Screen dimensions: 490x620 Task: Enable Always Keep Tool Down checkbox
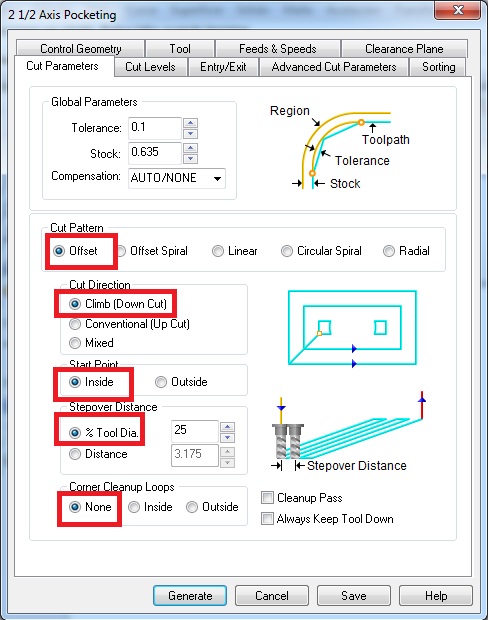coord(327,519)
